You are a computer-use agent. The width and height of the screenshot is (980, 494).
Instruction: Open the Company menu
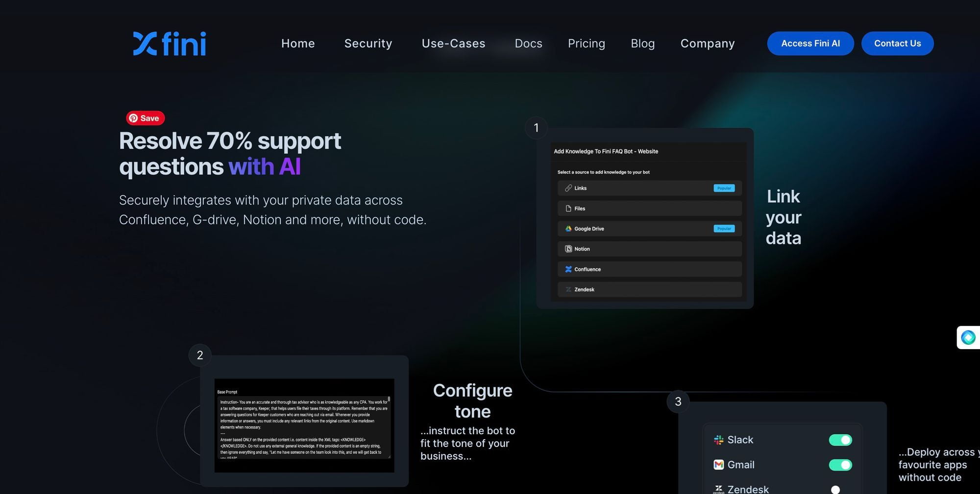[x=708, y=44]
